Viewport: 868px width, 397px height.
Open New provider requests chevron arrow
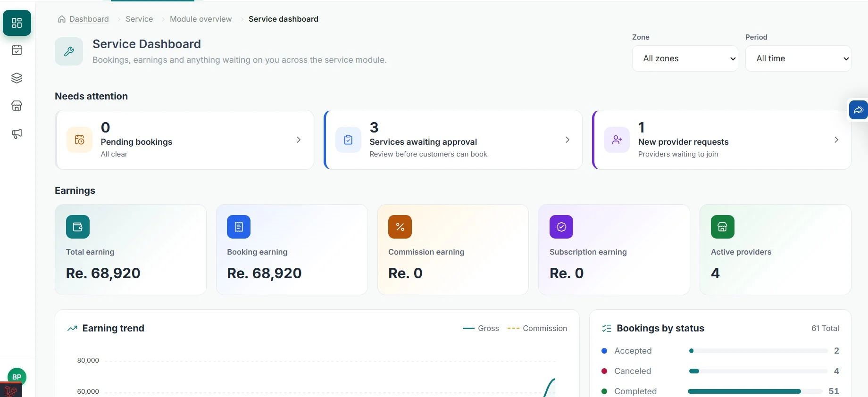click(836, 140)
